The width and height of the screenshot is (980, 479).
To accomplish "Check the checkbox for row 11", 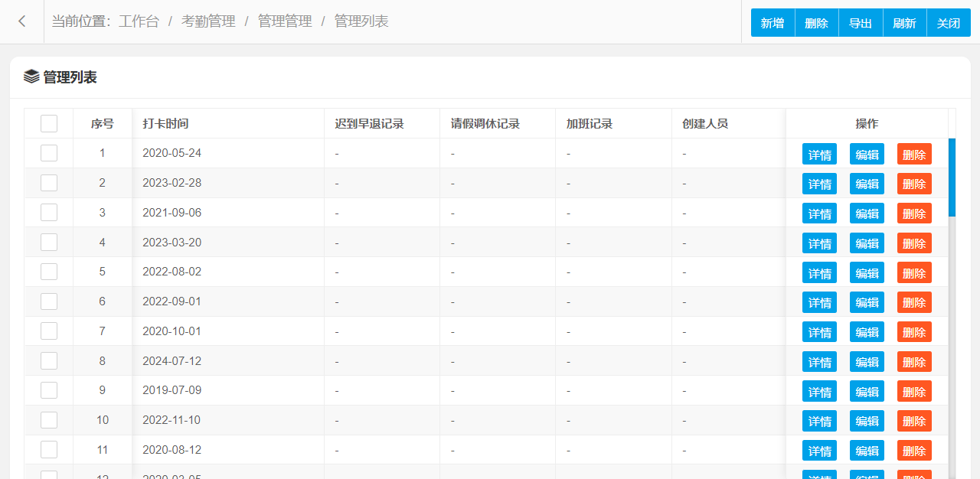I will [49, 450].
